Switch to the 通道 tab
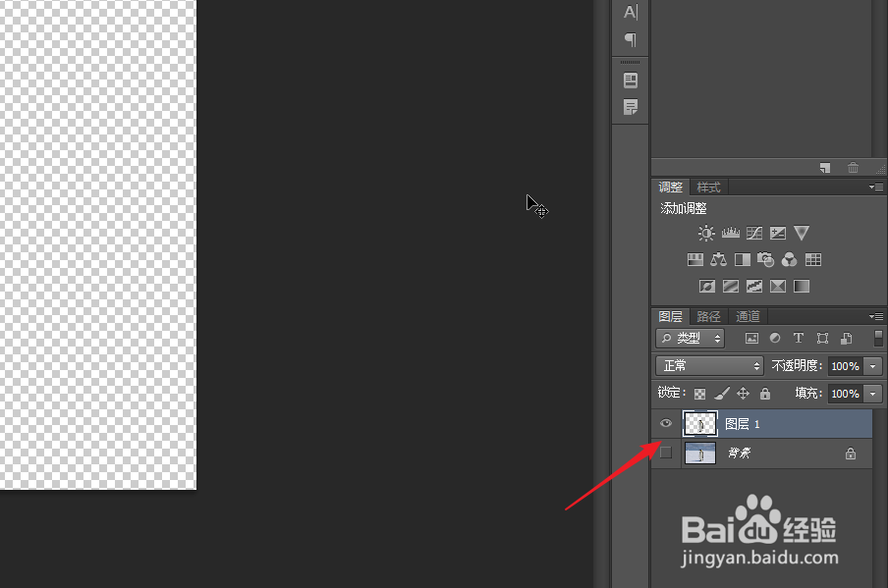The width and height of the screenshot is (888, 588). point(749,316)
